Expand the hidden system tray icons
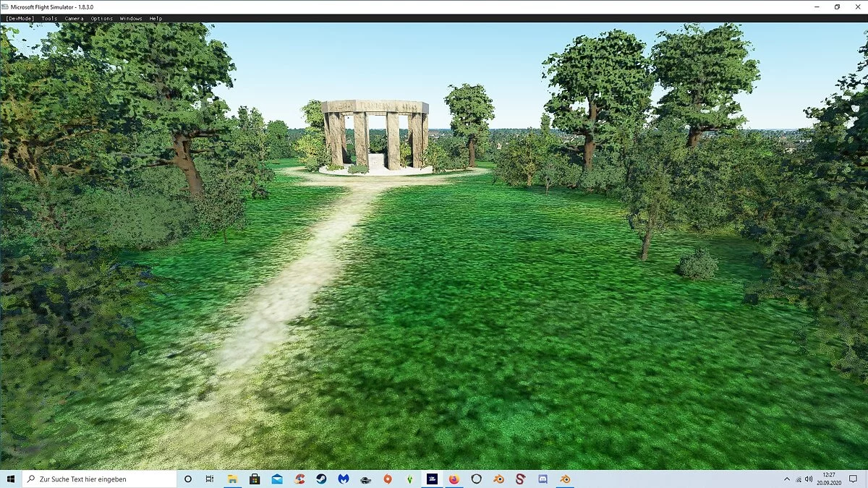Viewport: 868px width, 488px height. coord(787,479)
